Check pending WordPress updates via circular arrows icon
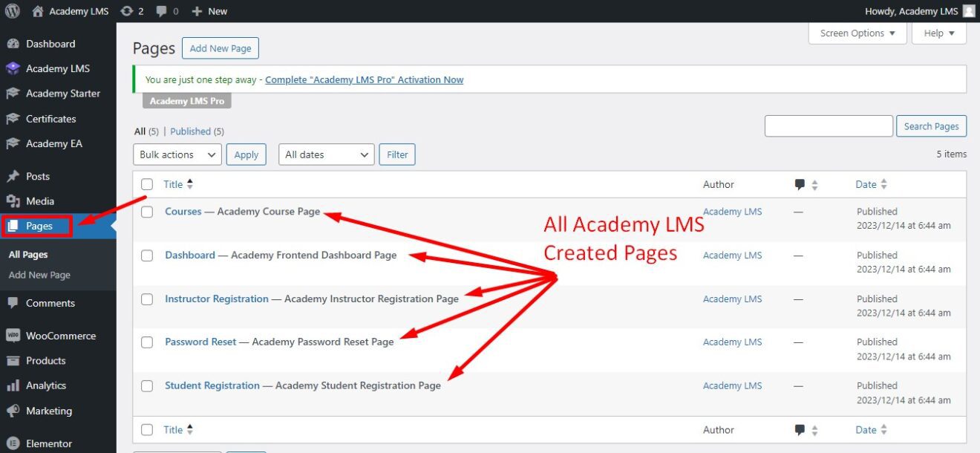 coord(127,11)
